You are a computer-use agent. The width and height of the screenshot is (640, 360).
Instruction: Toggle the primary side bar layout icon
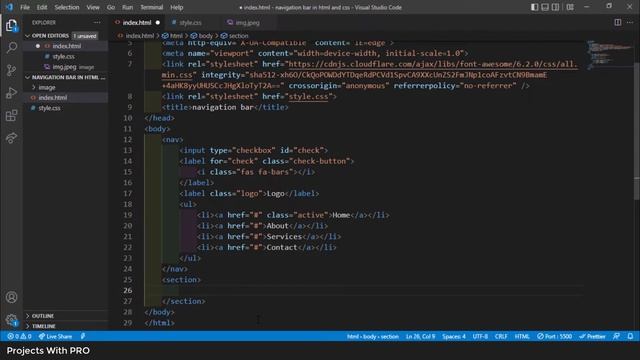coord(534,7)
